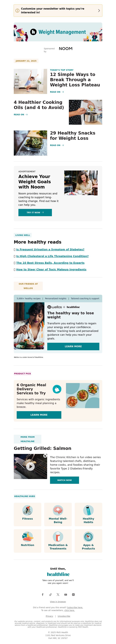Click the Watch Now button
116x644 pixels.
(x=65, y=480)
